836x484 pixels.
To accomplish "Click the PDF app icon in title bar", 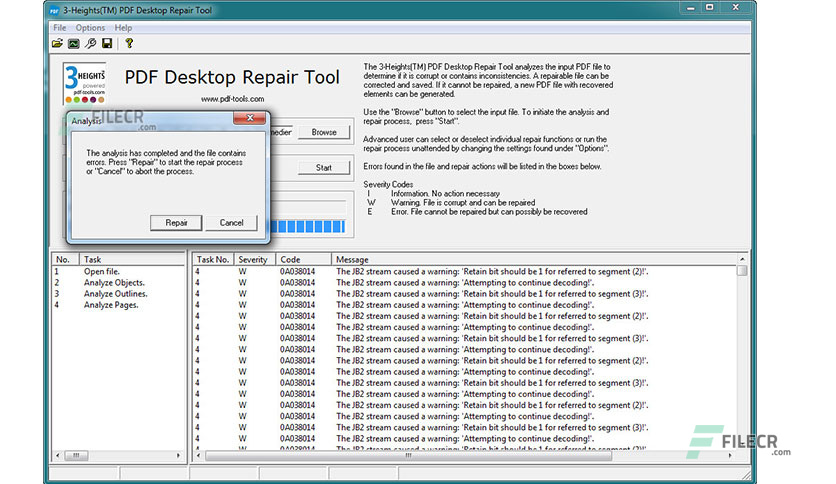I will click(54, 10).
